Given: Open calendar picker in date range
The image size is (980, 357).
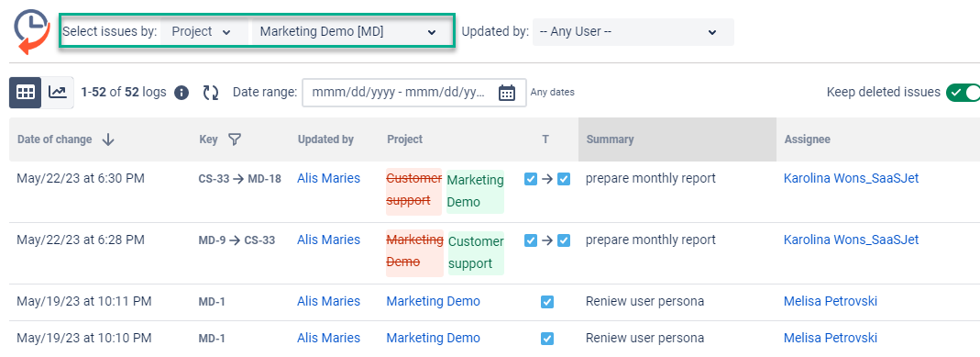Looking at the screenshot, I should 506,93.
